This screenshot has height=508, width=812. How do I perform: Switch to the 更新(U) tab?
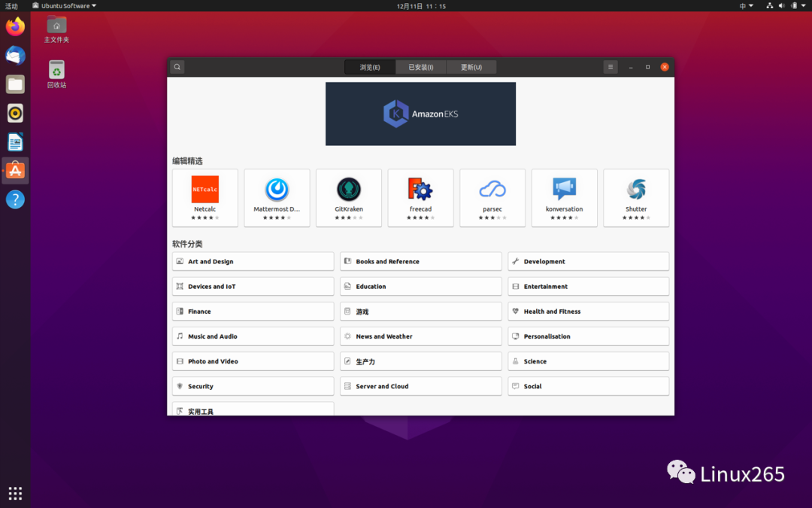471,68
